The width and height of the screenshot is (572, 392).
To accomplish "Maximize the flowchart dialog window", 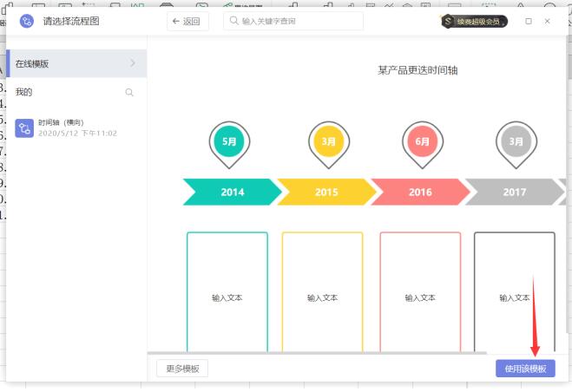I will coord(529,21).
